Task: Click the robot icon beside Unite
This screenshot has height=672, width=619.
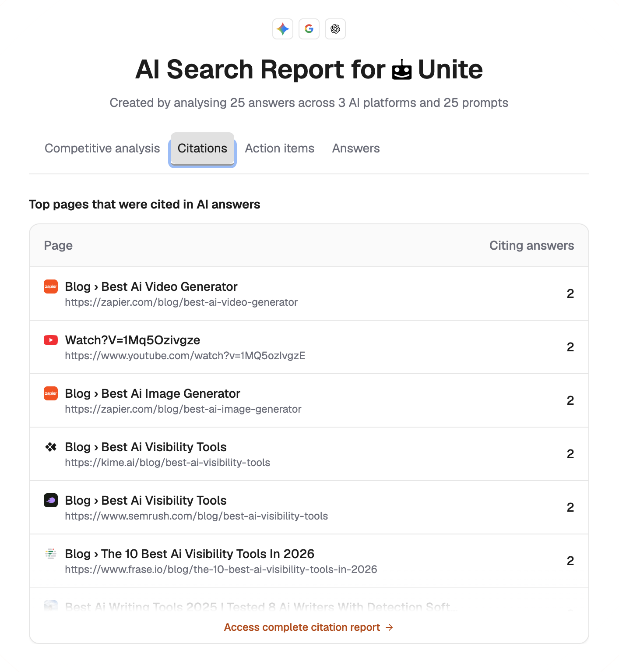Action: tap(401, 70)
